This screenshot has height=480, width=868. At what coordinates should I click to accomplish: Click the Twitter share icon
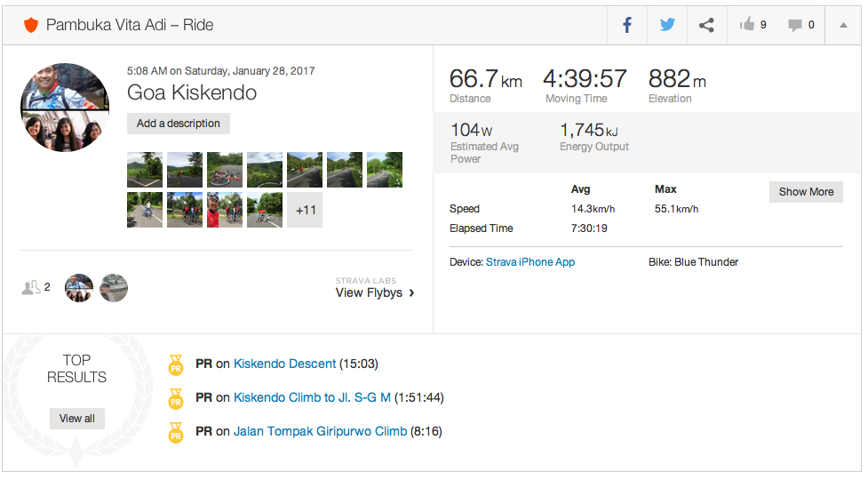point(667,25)
